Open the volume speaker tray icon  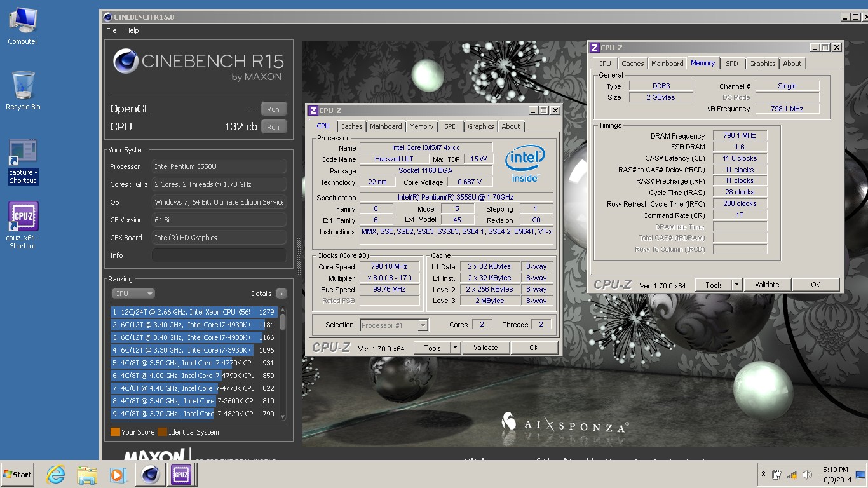[x=807, y=475]
